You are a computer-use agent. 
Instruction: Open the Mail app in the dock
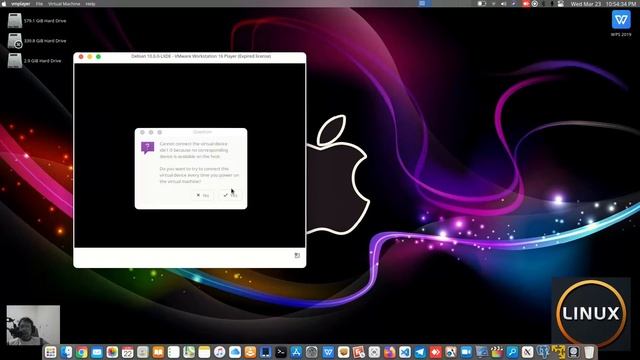pyautogui.click(x=97, y=352)
